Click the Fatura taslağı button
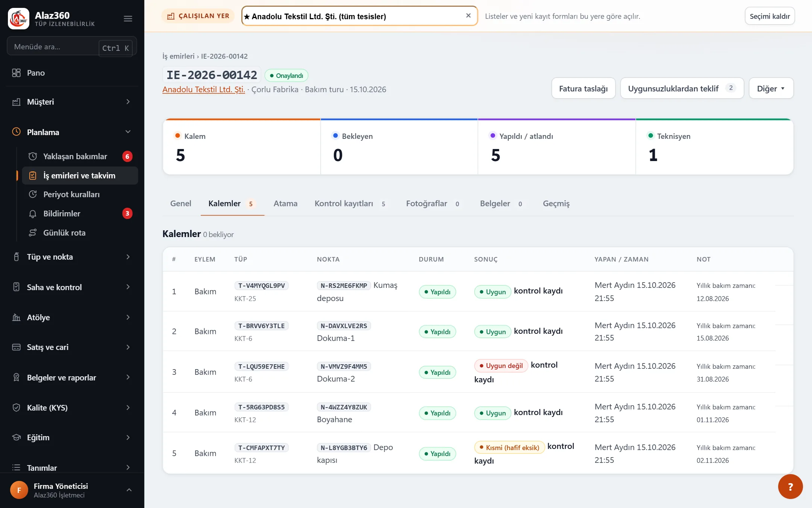 click(583, 88)
